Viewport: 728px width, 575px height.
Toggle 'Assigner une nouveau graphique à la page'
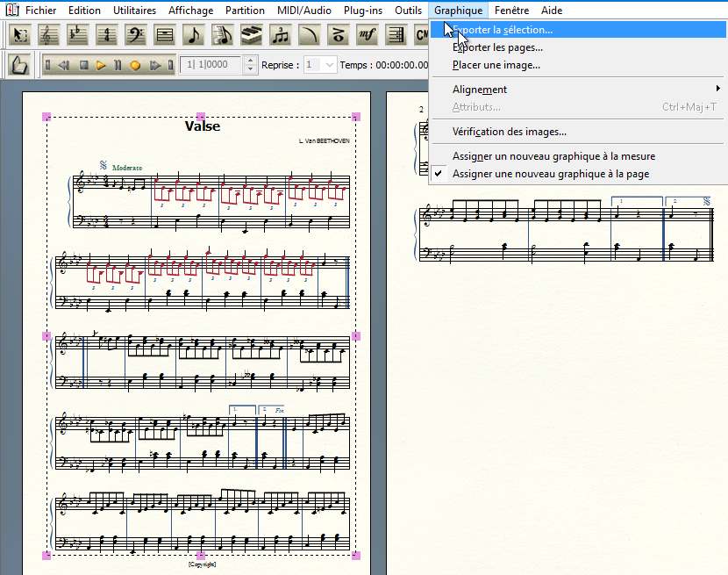tap(550, 174)
